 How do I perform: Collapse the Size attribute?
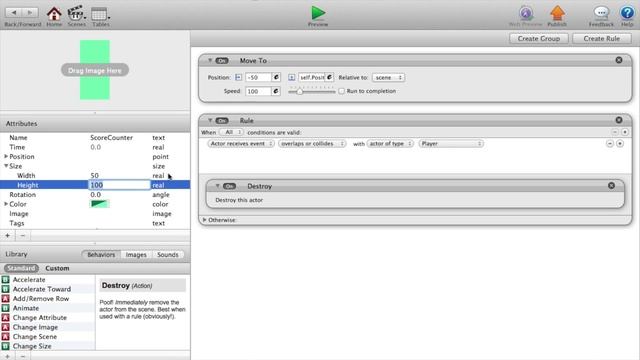click(x=6, y=166)
